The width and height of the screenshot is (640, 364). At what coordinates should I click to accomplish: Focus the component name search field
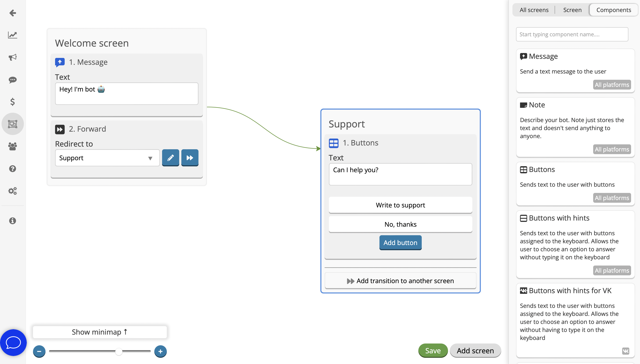click(x=572, y=34)
